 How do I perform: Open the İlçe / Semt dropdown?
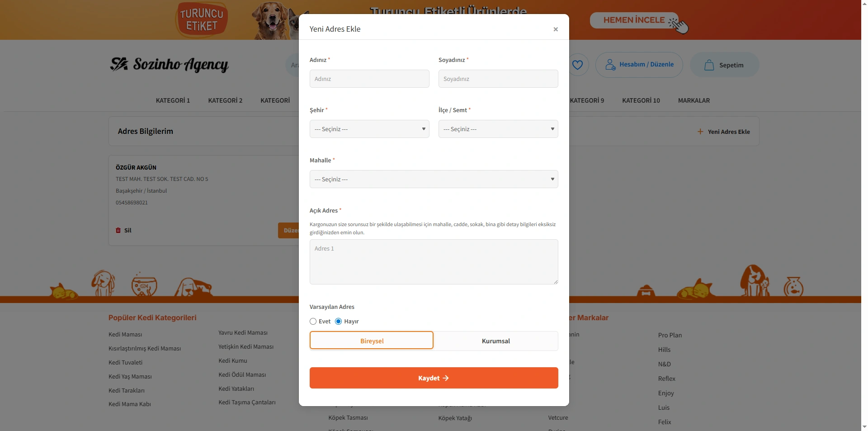click(498, 129)
